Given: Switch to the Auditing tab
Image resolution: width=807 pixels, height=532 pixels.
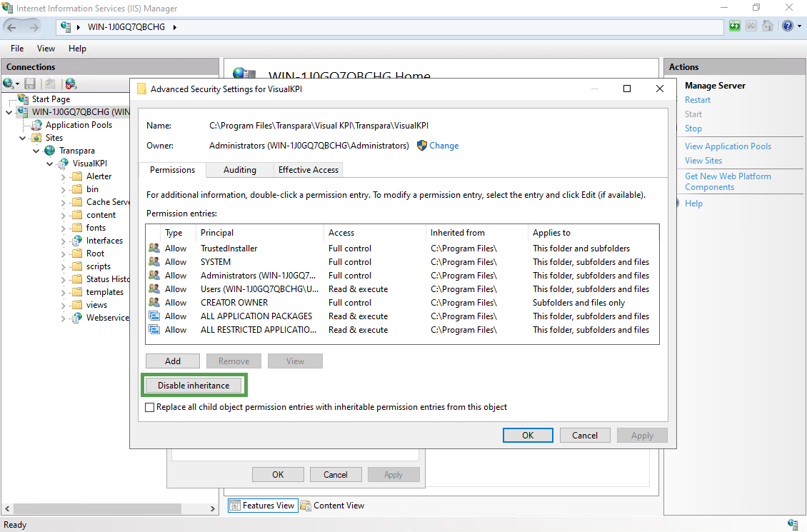Looking at the screenshot, I should (x=239, y=170).
